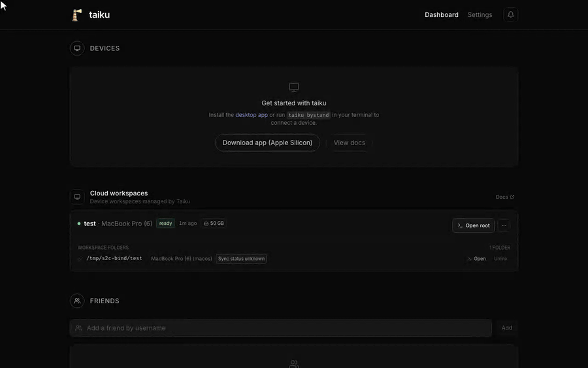Click the 1m ago timestamp
588x368 pixels.
(x=188, y=223)
